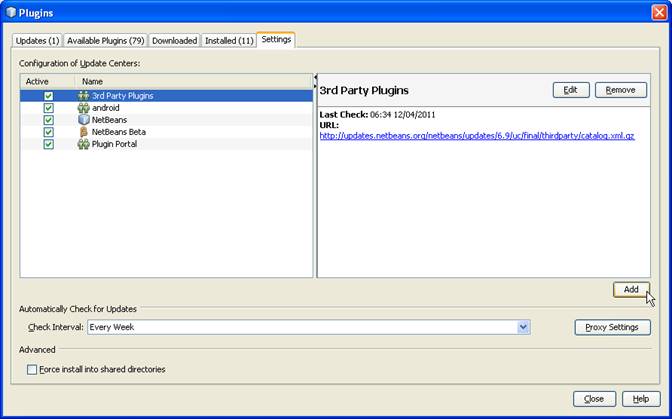This screenshot has width=672, height=419.
Task: Click the NetBeans cube icon in list
Action: [84, 120]
